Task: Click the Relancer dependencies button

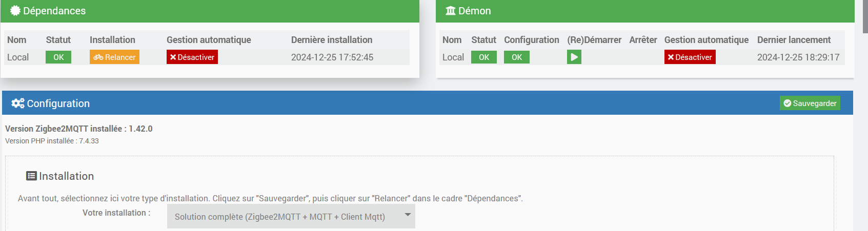Action: pos(114,57)
